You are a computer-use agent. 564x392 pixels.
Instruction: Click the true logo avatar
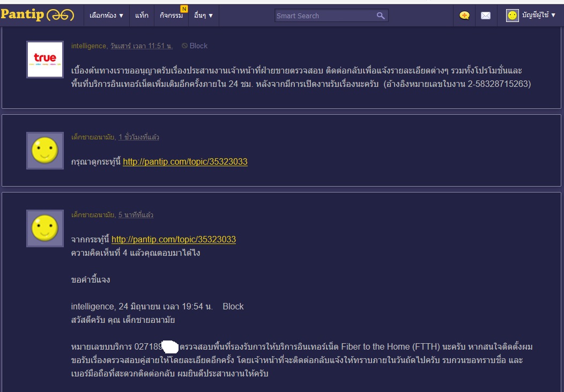[x=45, y=60]
